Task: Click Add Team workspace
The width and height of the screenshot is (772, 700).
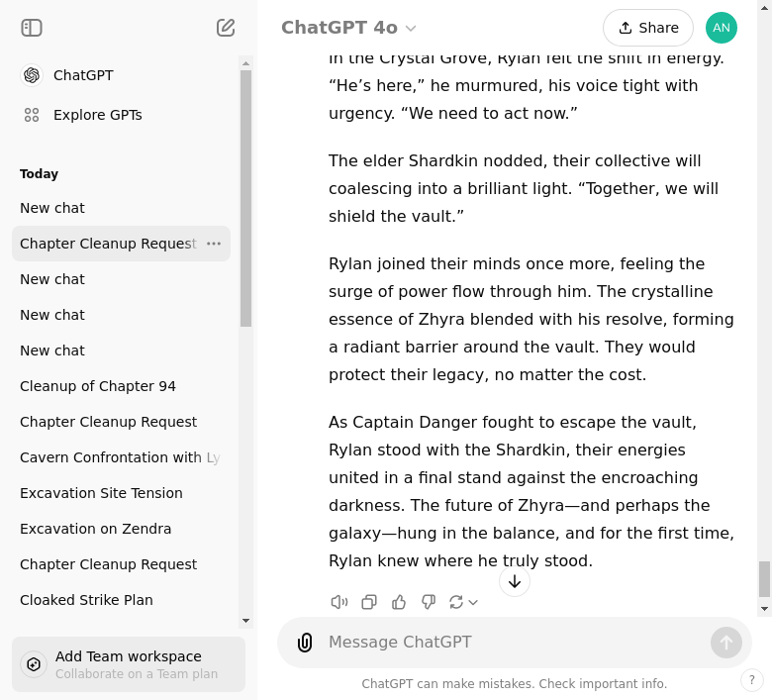Action: pyautogui.click(x=129, y=664)
